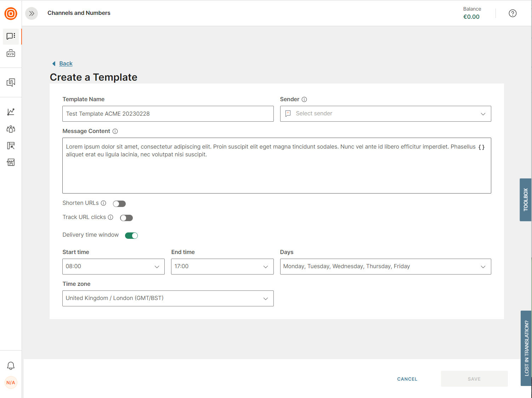Open the TOOLBOX side tab
The image size is (532, 398).
click(x=525, y=200)
